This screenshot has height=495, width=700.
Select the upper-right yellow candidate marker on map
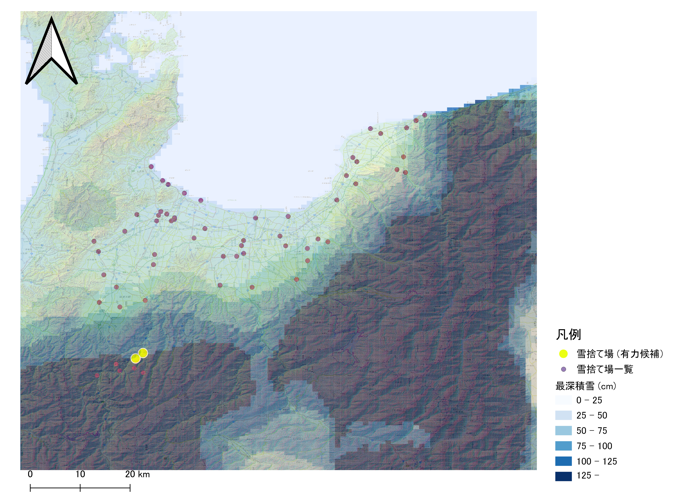(x=143, y=353)
